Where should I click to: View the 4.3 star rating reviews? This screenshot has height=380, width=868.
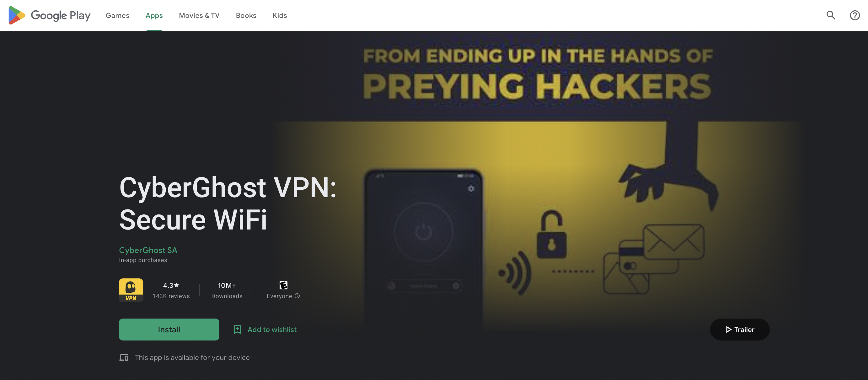pos(171,290)
